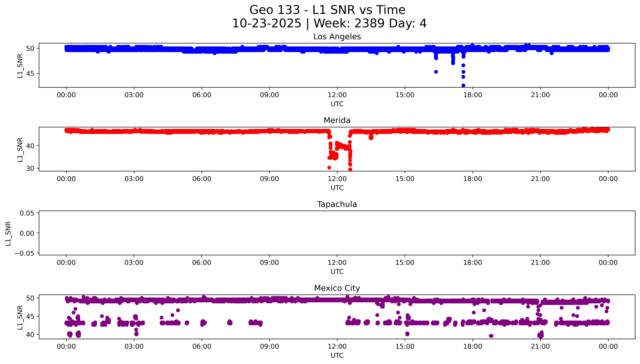Viewport: 640px width, 364px height.
Task: Click the 30 y-axis label in Merida plot
Action: click(30, 168)
